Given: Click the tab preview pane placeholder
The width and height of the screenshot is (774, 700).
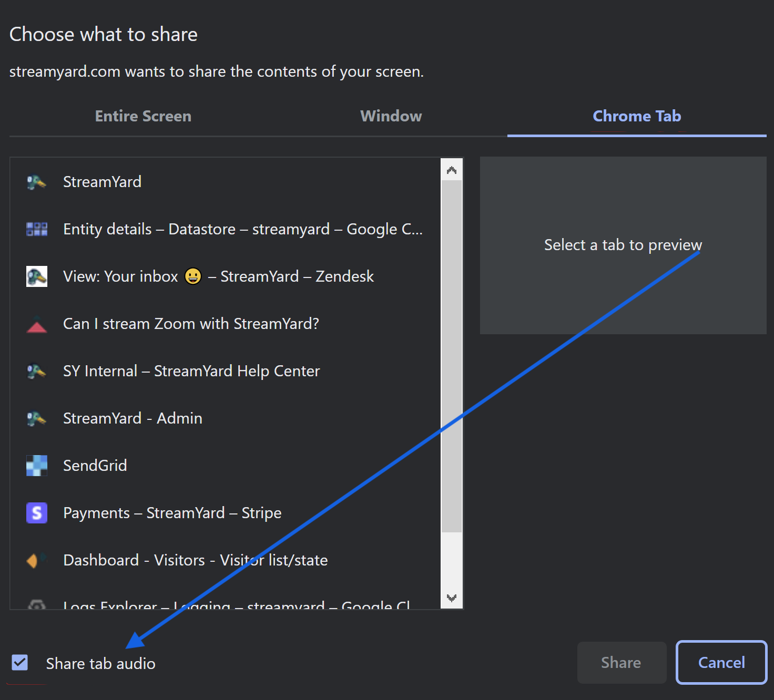Looking at the screenshot, I should (623, 245).
